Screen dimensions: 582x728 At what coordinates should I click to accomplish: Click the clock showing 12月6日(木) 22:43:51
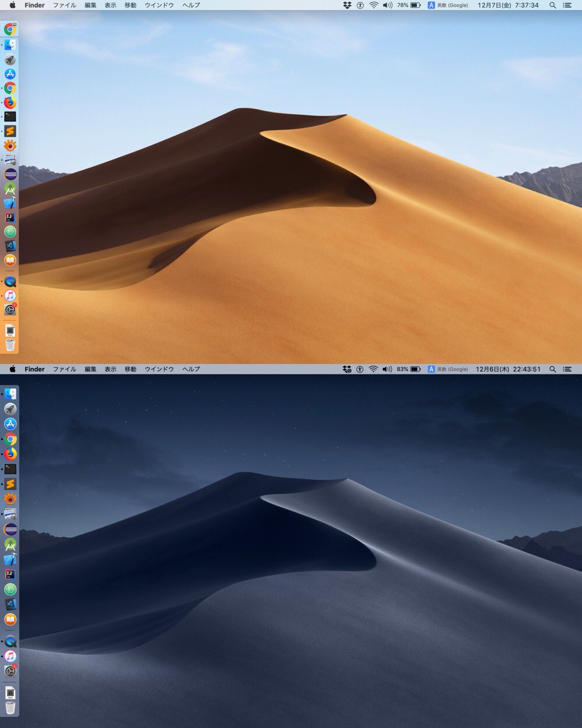[x=508, y=369]
